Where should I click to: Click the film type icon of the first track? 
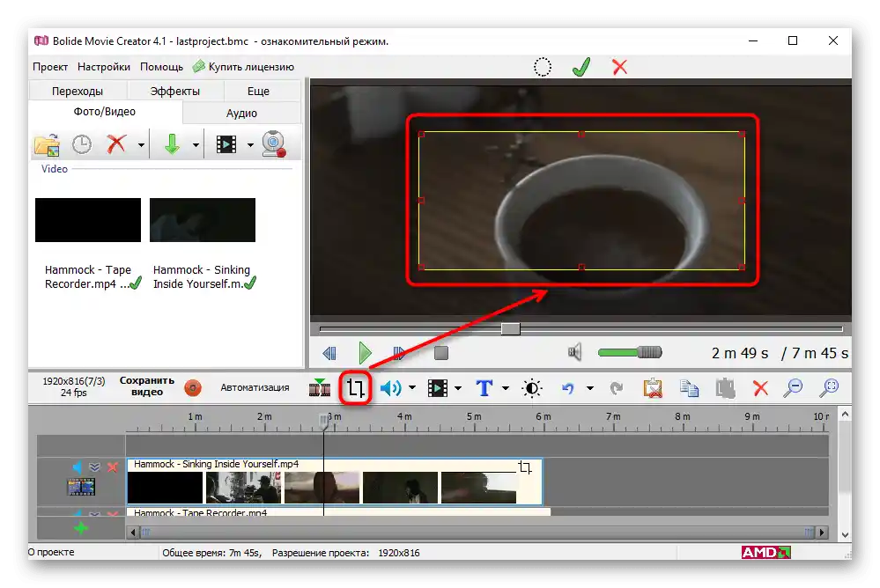coord(81,487)
